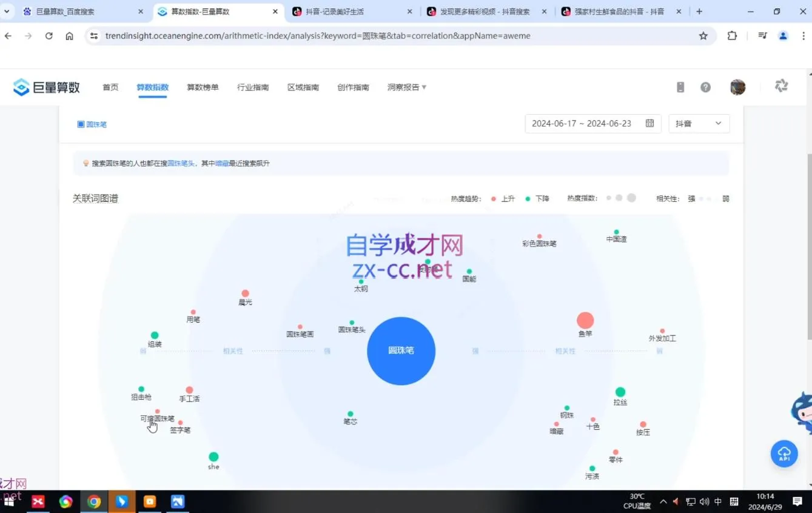Open the help question-mark icon
This screenshot has height=513, width=812.
tap(705, 87)
